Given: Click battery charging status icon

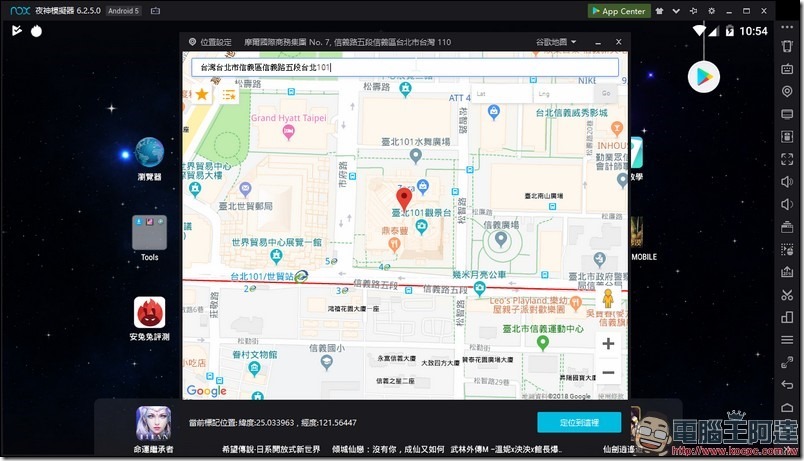Looking at the screenshot, I should coord(729,31).
